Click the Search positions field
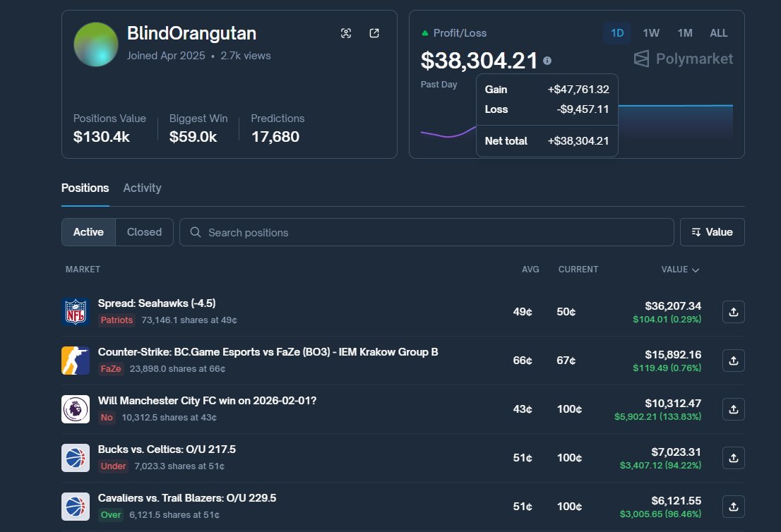The width and height of the screenshot is (781, 532). click(427, 232)
